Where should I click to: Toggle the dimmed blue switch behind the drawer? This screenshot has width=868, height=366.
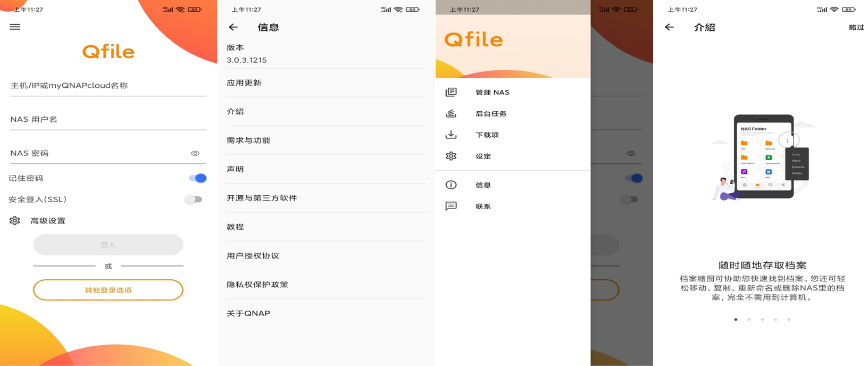[633, 178]
